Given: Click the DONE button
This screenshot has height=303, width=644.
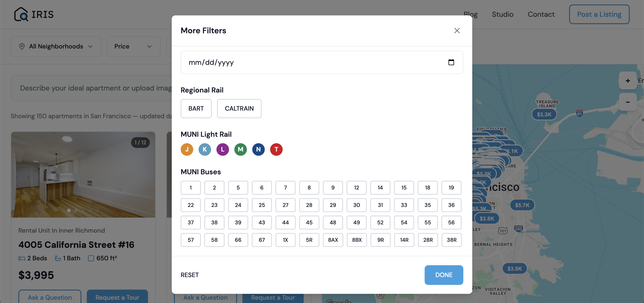Looking at the screenshot, I should (x=443, y=275).
